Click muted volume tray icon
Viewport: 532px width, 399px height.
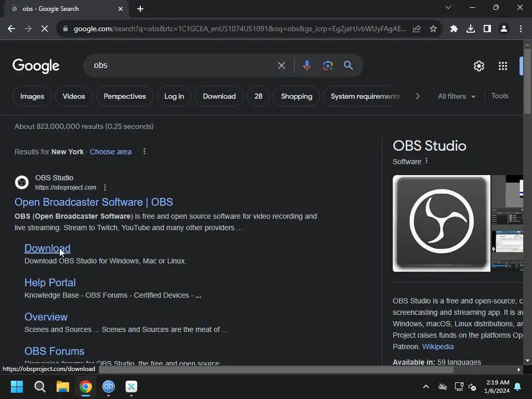tap(472, 387)
